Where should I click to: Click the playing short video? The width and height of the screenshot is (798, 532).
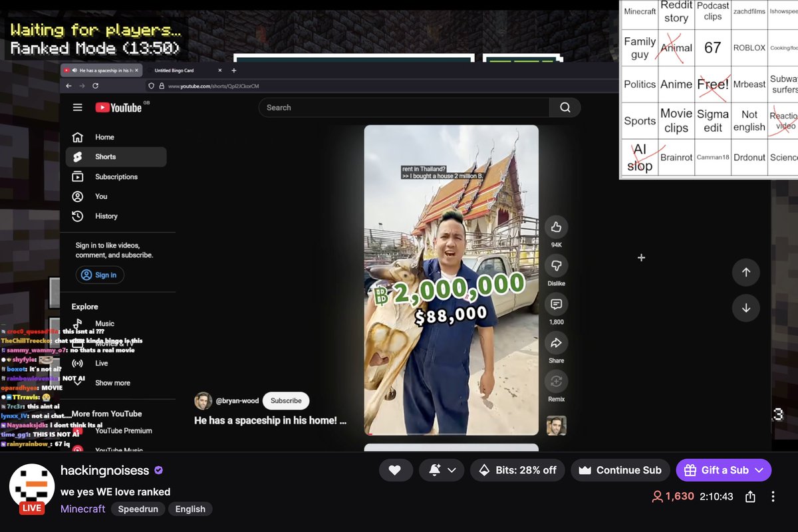pos(452,280)
